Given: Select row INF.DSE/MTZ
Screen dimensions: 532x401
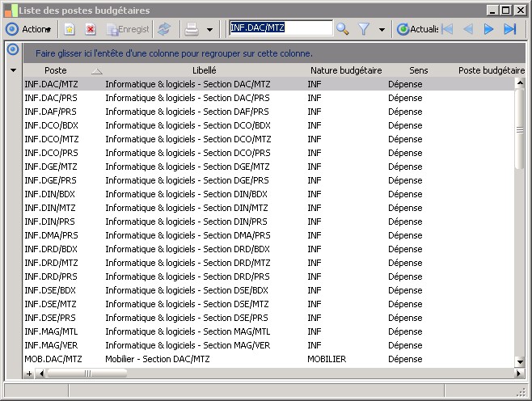Looking at the screenshot, I should 269,304.
